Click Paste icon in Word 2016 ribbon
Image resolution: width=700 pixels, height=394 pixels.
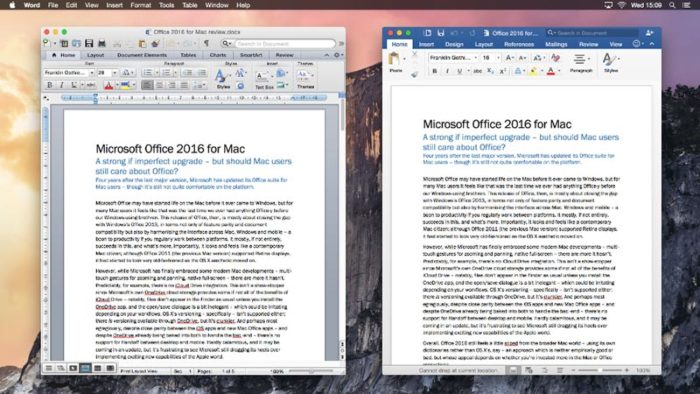coord(394,59)
